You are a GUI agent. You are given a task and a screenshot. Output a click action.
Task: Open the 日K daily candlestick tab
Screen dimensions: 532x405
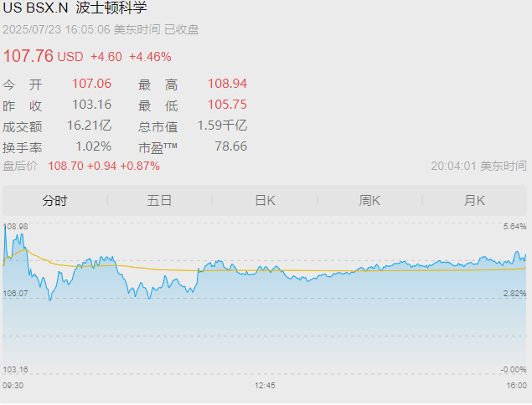click(265, 201)
